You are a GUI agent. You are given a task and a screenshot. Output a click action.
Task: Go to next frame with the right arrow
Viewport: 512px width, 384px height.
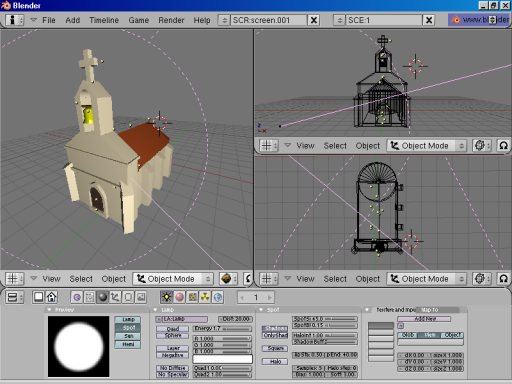tap(269, 297)
